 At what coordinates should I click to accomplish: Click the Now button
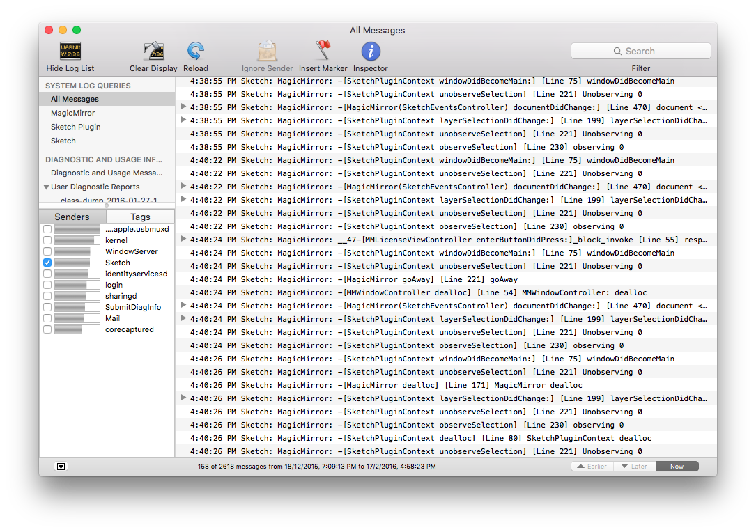[677, 466]
